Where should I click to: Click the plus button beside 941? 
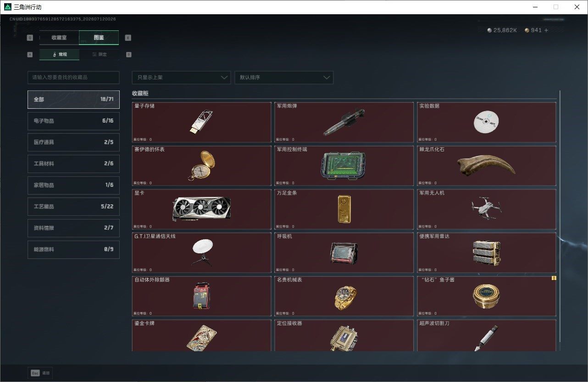tap(546, 30)
